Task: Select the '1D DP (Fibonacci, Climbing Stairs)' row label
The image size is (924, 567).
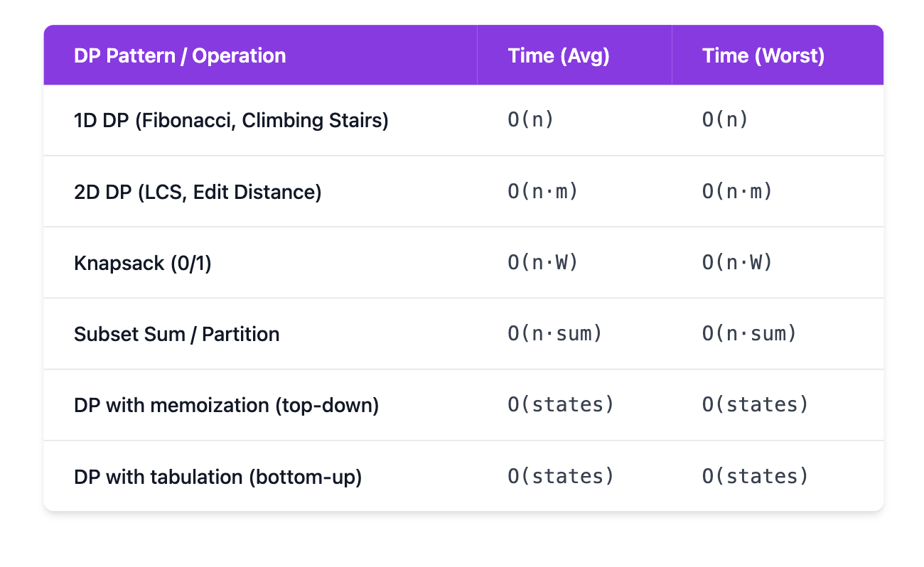Action: coord(231,121)
